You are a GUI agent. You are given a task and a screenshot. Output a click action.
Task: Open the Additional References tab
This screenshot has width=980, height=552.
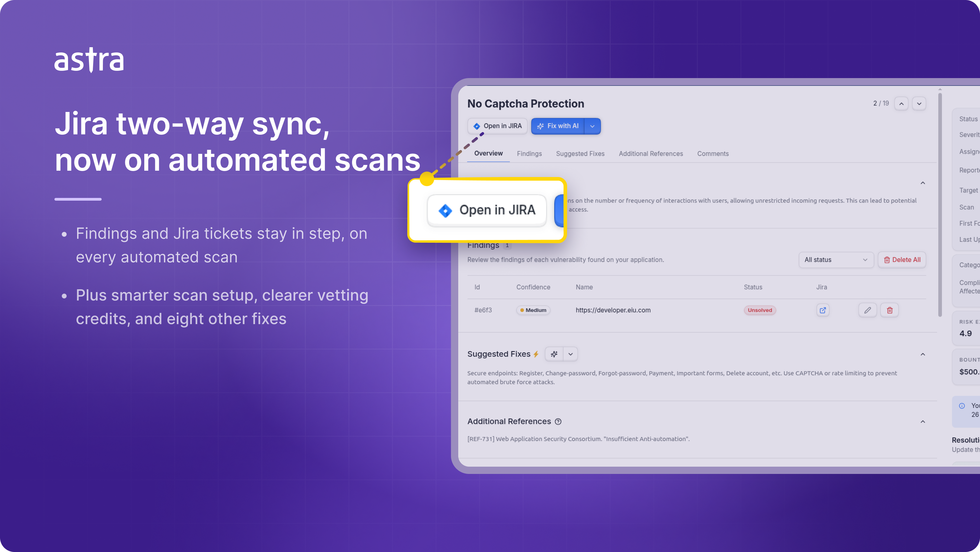point(651,154)
